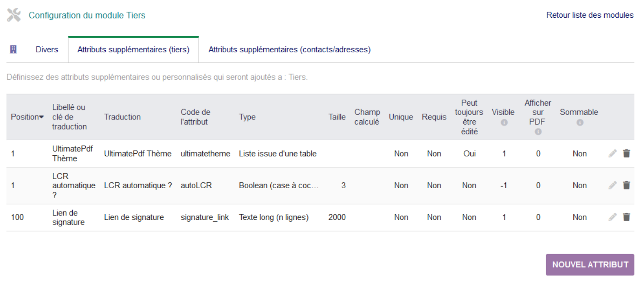Click the Visible column info icon
The image size is (644, 296).
[504, 123]
